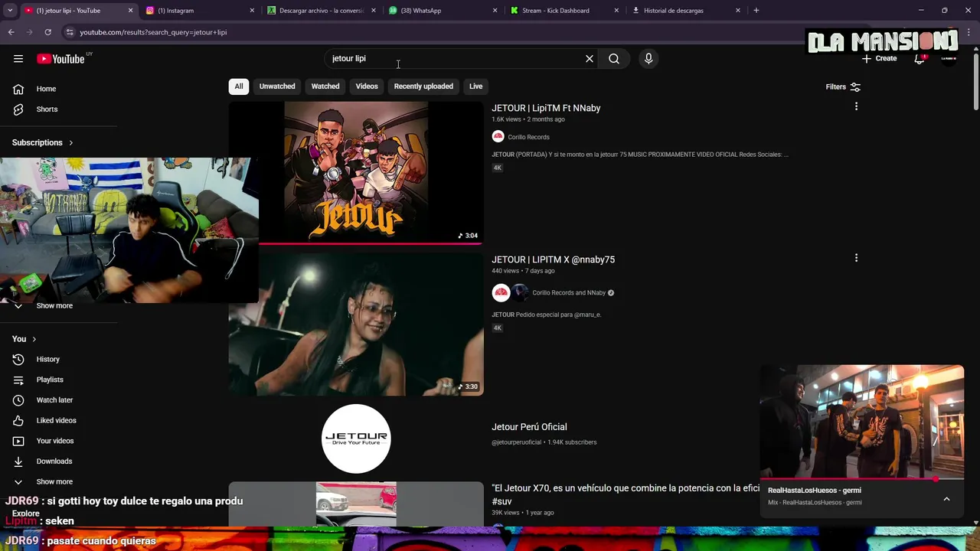Open video title JETOUR | LipiTM Ft NNaby
Viewport: 980px width, 551px height.
coord(546,108)
